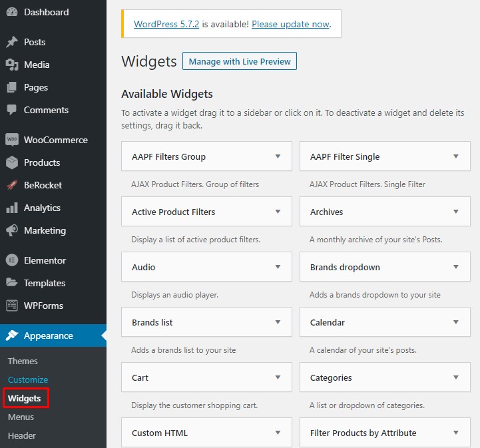The image size is (480, 448).
Task: Expand the Archives widget arrow
Action: click(x=456, y=212)
